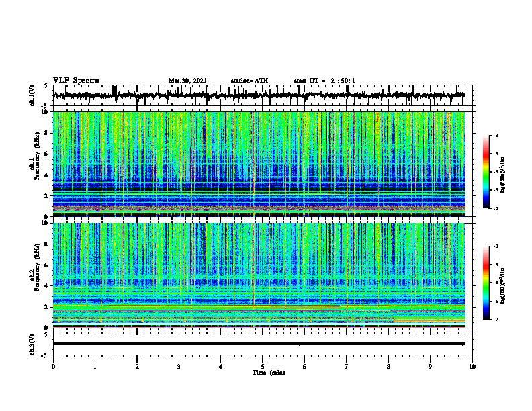Click time axis tick label "5"
532x411 pixels.
263,367
